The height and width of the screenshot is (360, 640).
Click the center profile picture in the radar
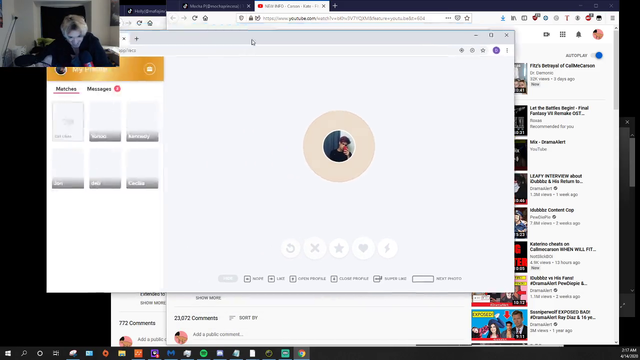pos(339,146)
